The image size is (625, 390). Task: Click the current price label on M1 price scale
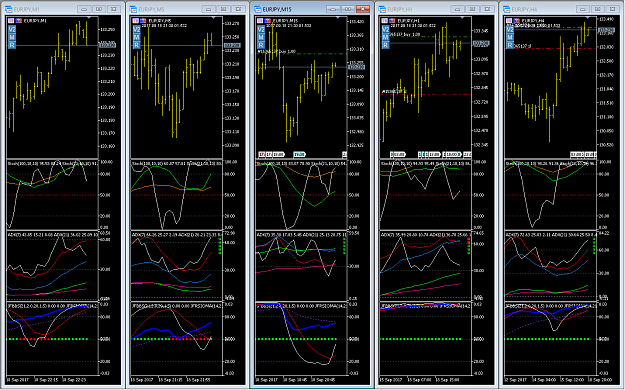107,45
